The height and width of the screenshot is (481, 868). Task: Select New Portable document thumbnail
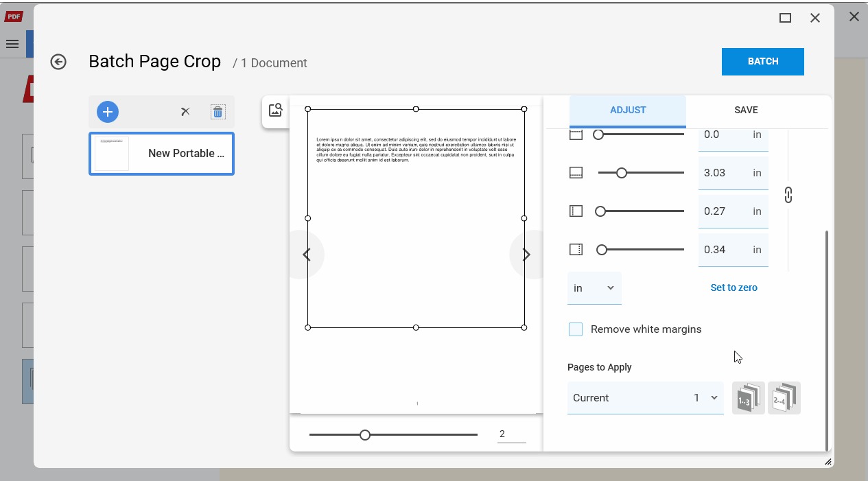(x=162, y=154)
